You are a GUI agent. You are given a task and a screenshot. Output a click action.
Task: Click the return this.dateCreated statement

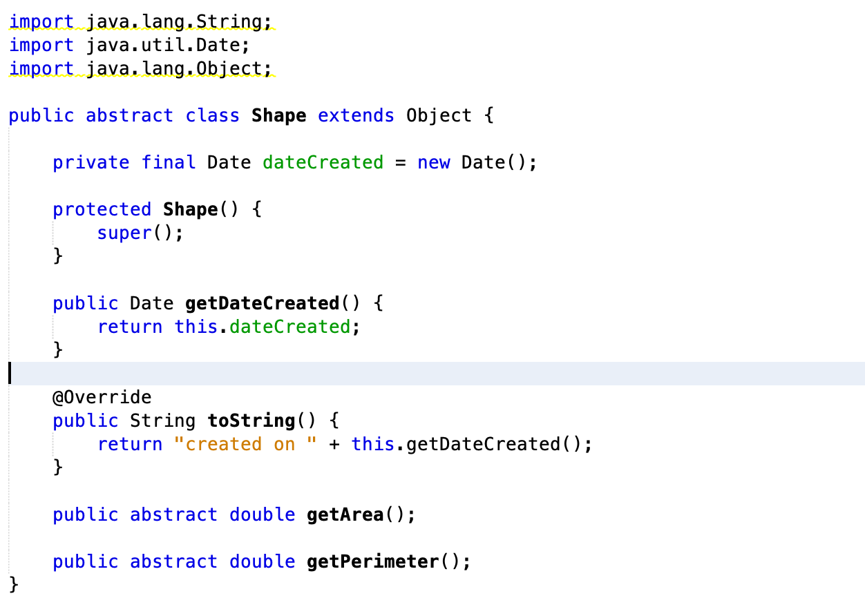click(x=228, y=327)
